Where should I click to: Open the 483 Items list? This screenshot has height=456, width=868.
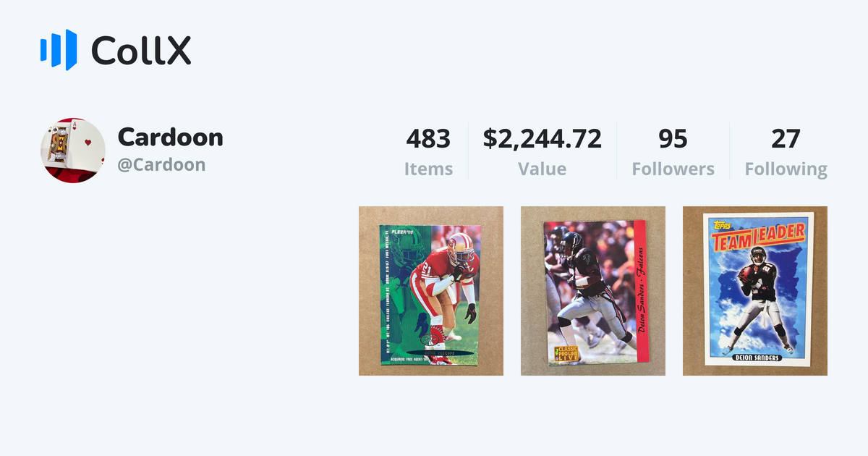(430, 138)
